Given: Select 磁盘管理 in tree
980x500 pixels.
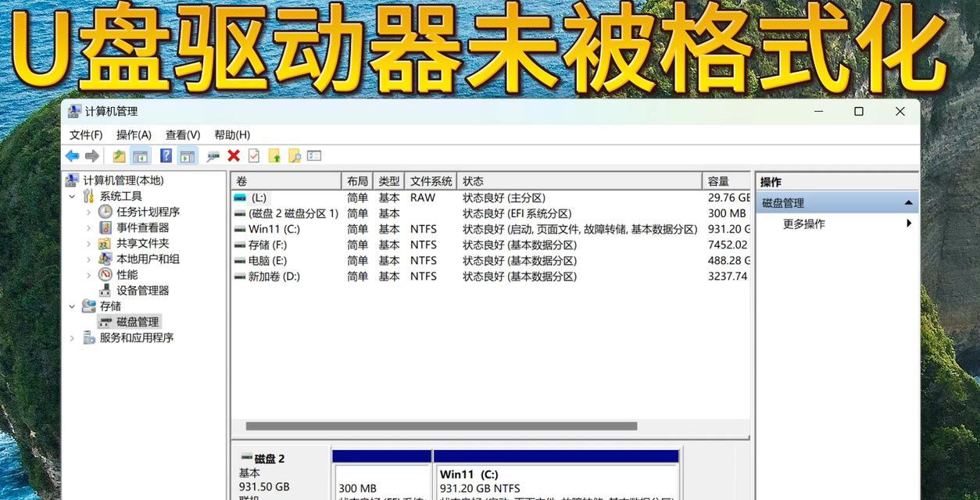Looking at the screenshot, I should coord(138,322).
